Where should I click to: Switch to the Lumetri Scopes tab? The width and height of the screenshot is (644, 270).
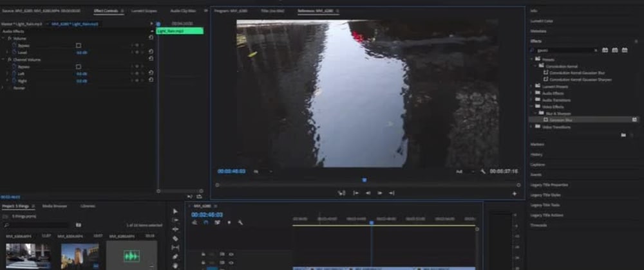[144, 11]
